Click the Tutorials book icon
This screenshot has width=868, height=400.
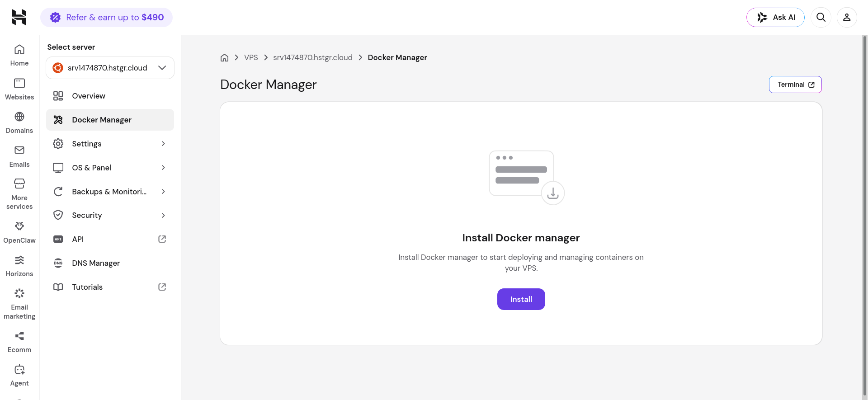click(58, 287)
